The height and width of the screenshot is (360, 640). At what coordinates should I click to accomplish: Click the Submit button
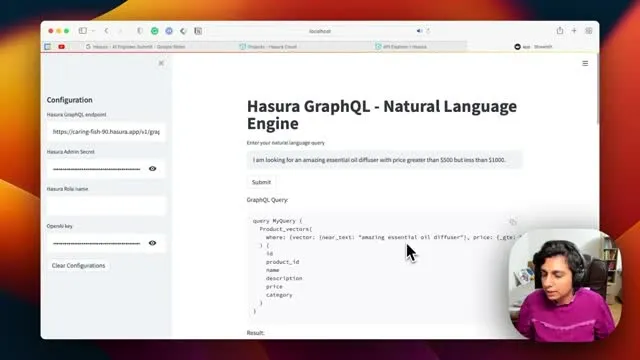tap(261, 182)
